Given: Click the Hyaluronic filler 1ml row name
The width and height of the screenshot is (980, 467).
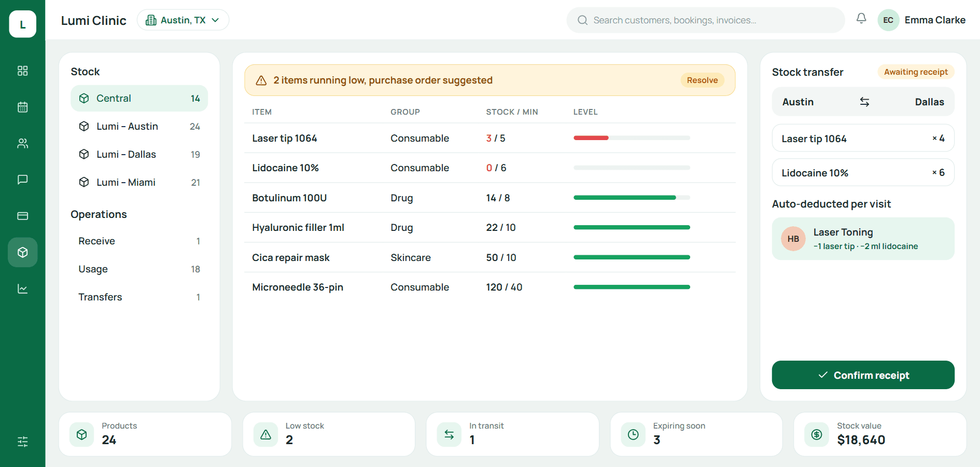Looking at the screenshot, I should (298, 228).
